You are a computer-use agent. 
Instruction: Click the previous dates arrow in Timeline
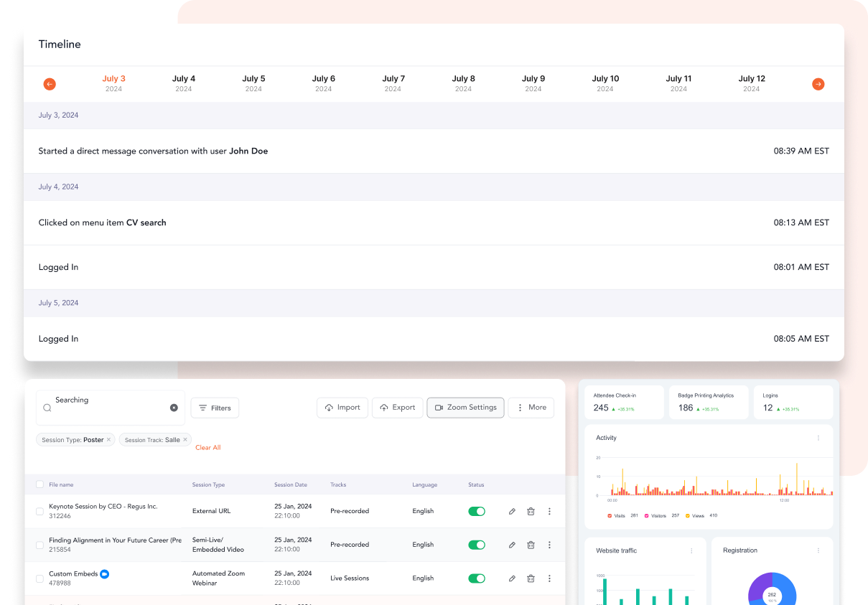tap(50, 84)
